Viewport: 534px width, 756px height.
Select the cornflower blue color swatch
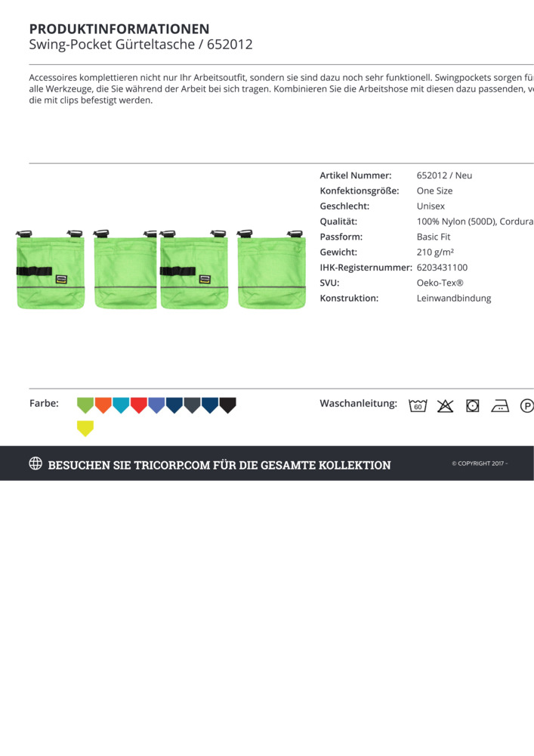click(156, 405)
